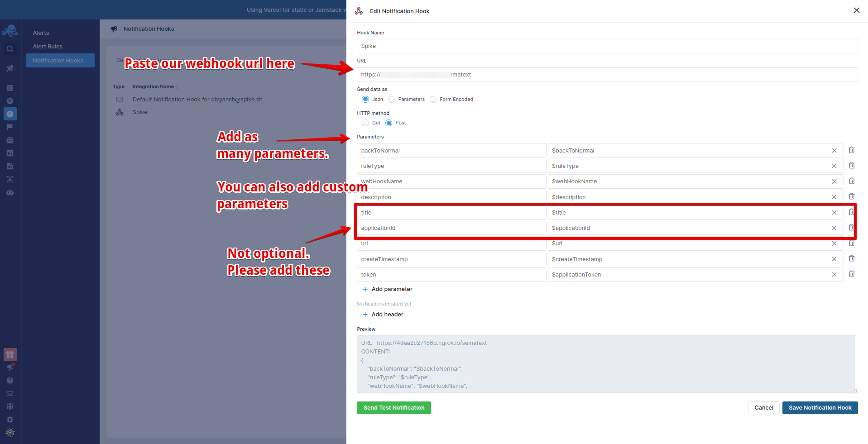Open the Default Notification Hook row
This screenshot has width=868, height=444.
click(x=197, y=100)
